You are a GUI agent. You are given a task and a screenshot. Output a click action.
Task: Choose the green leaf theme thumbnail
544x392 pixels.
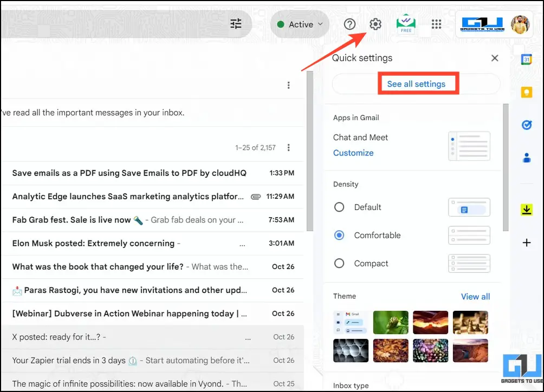(391, 322)
